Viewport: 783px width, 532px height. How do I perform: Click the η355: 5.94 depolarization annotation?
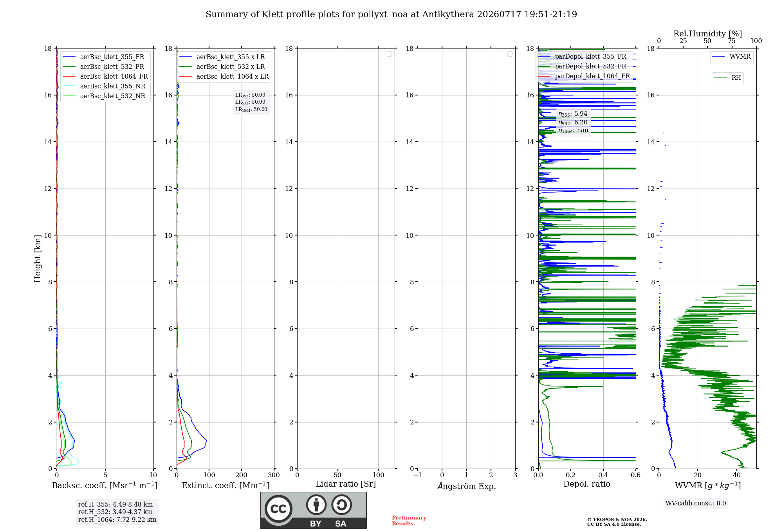point(573,114)
